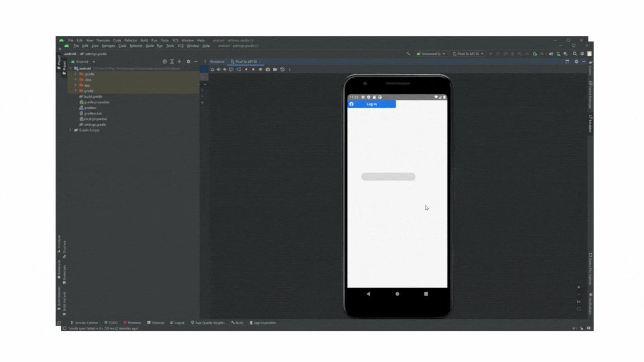Toggle tool window bars icon in bottom-left corner
This screenshot has width=644, height=362.
point(64,328)
